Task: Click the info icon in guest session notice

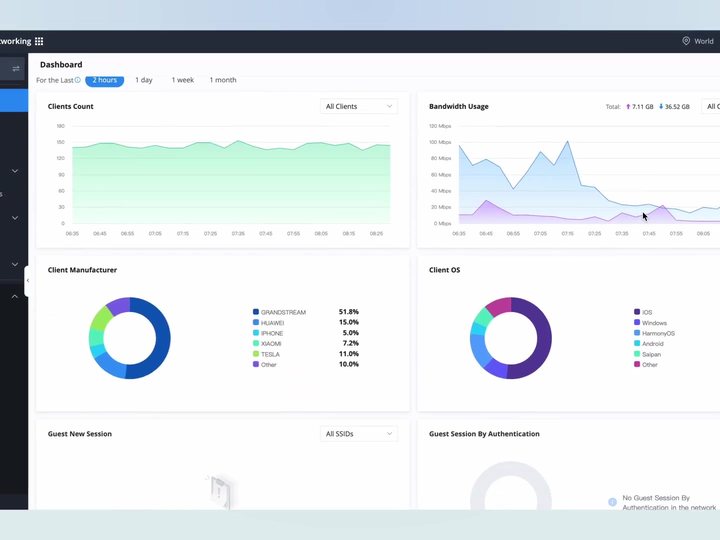Action: pos(612,502)
